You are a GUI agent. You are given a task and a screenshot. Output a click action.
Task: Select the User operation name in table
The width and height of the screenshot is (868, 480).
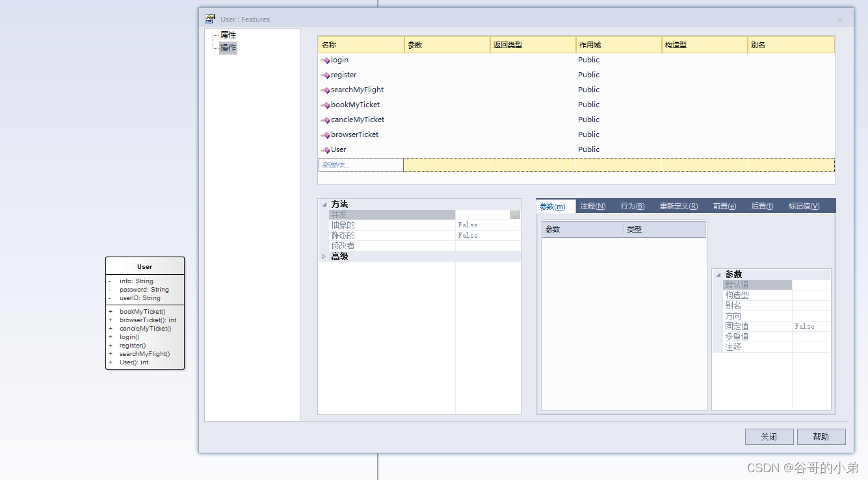coord(338,149)
